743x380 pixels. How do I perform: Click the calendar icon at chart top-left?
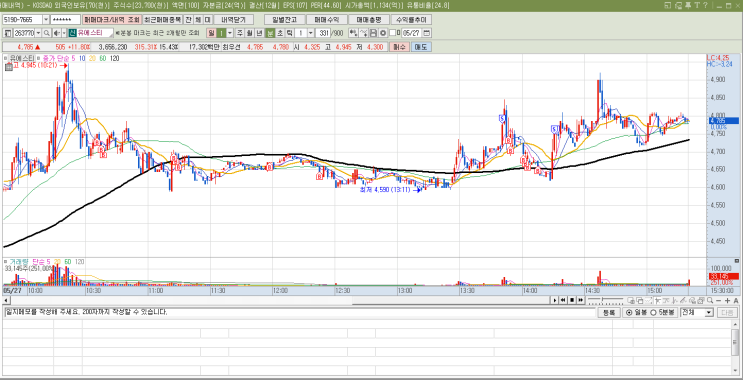(9, 67)
